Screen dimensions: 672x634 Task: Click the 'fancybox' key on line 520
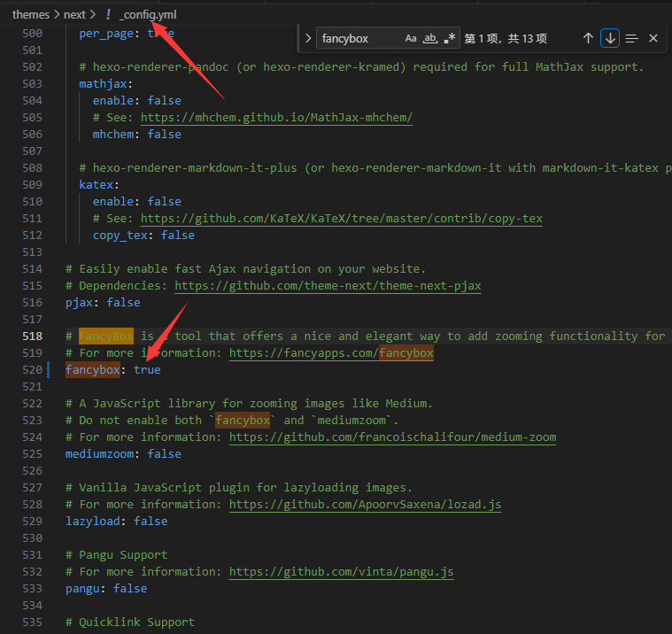(x=93, y=370)
